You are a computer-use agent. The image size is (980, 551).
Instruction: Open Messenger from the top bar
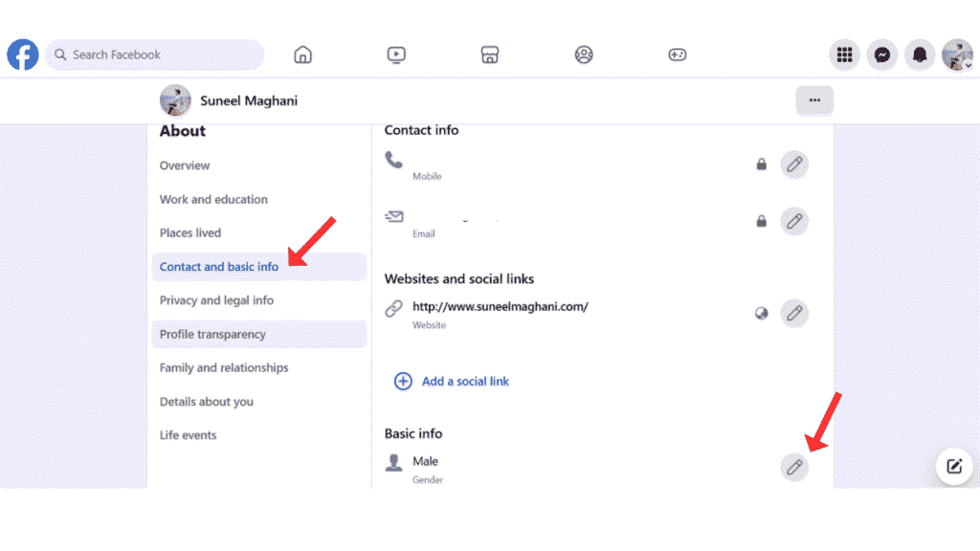[881, 55]
